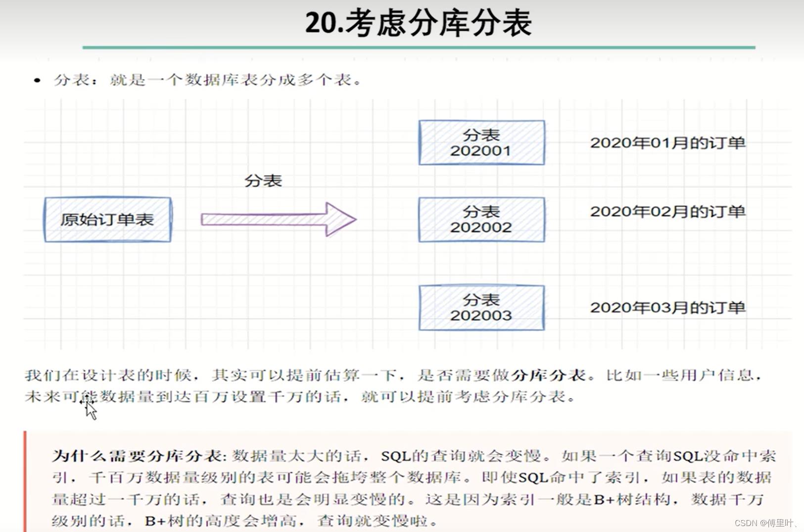Click the line starting "量超过一千万的话"
This screenshot has height=532, width=804.
408,499
